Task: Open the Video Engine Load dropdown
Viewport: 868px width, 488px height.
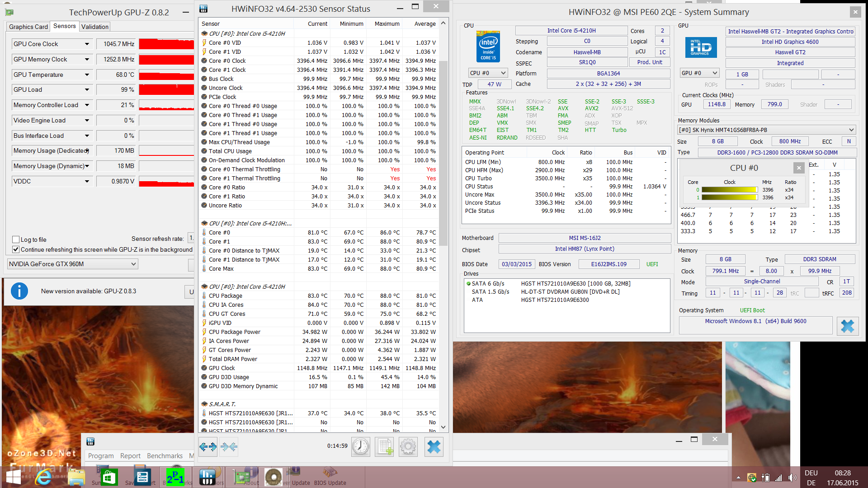Action: tap(87, 120)
